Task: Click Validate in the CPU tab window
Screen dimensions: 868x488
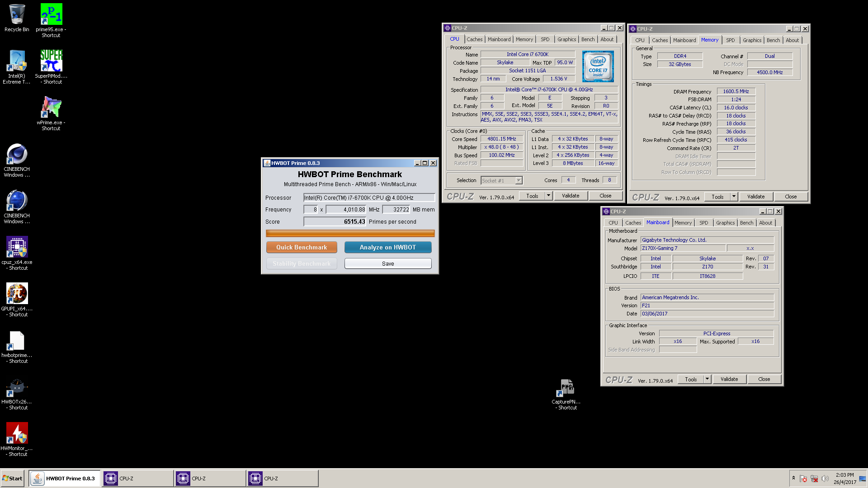Action: click(x=571, y=196)
